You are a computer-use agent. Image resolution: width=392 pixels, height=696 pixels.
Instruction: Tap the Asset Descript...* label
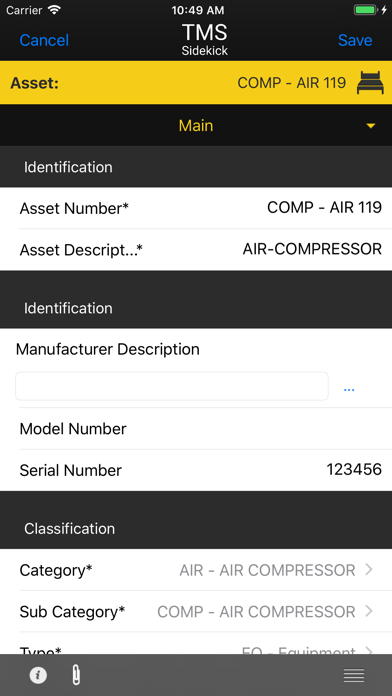click(81, 250)
